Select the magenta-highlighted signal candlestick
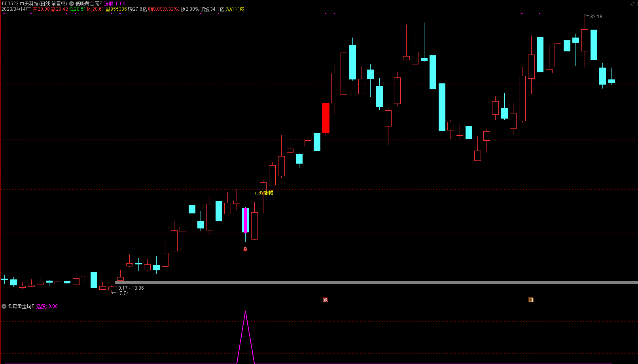This screenshot has height=364, width=638. tap(245, 220)
